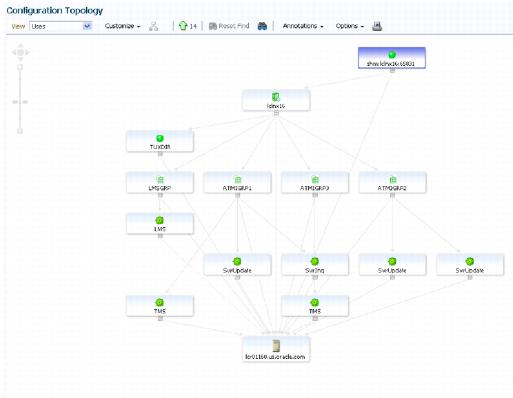Viewport: 513px width, 398px height.
Task: Select the ATMGRP2 group node
Action: 392,183
